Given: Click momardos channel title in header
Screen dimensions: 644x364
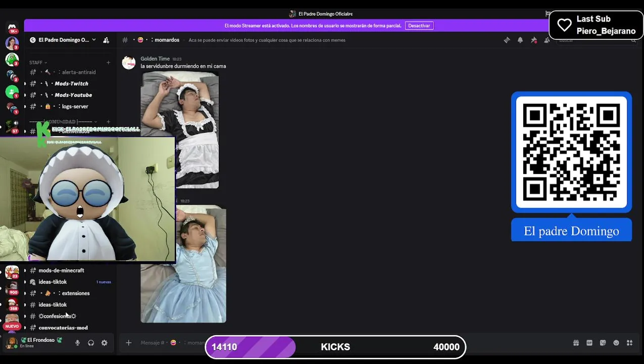Looking at the screenshot, I should tap(167, 40).
